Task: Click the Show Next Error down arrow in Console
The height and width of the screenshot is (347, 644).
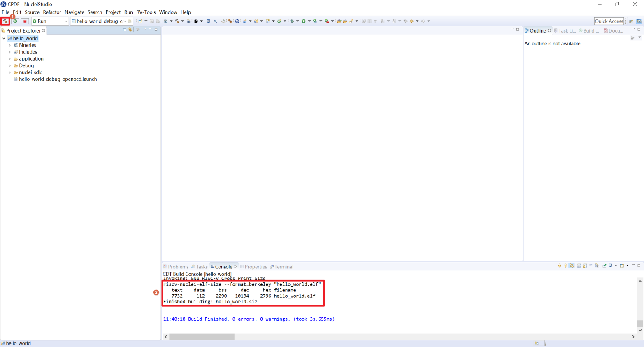Action: click(x=560, y=265)
